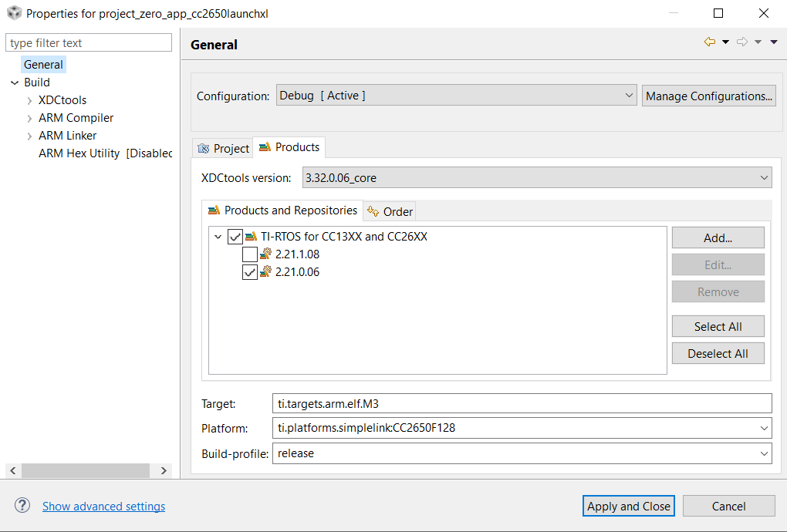Select General in the left tree
This screenshot has height=532, width=787.
[43, 65]
